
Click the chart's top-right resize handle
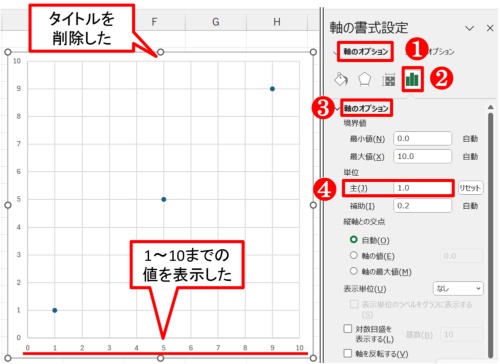tap(313, 52)
